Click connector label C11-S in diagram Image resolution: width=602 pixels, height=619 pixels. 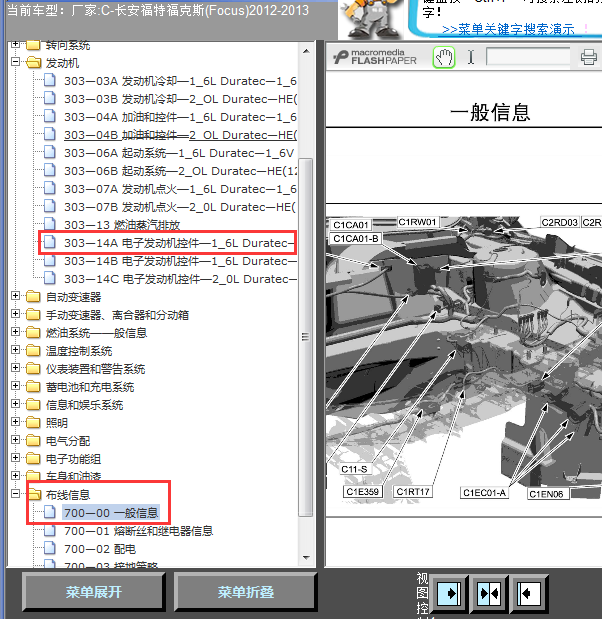354,469
